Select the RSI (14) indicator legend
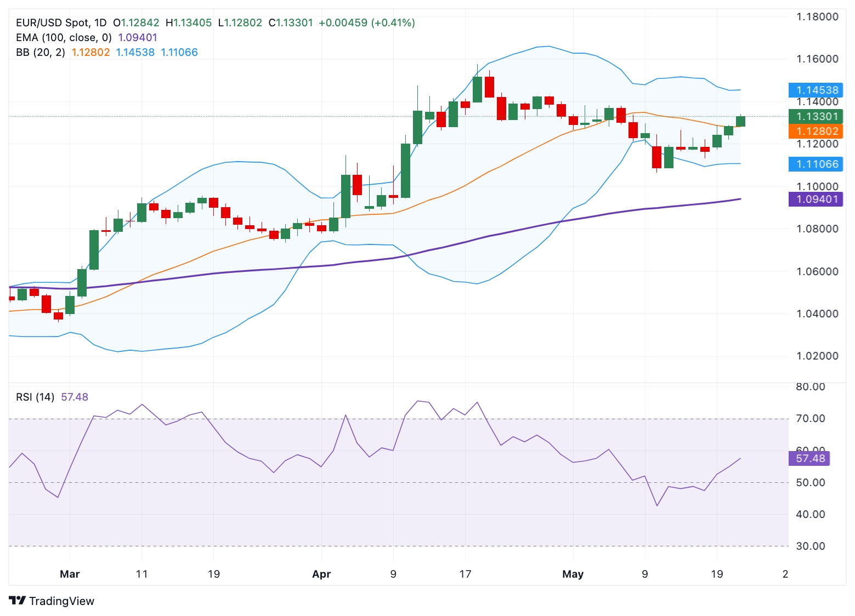The height and width of the screenshot is (616, 855). pyautogui.click(x=35, y=397)
